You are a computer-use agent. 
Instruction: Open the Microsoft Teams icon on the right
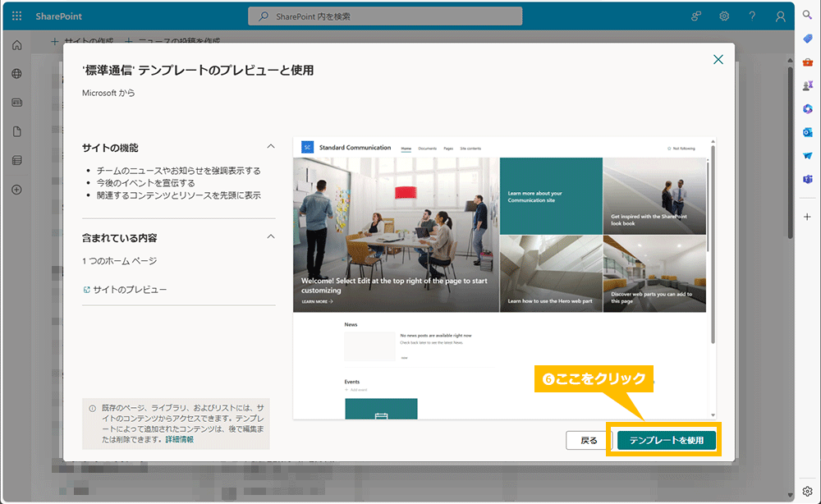coord(806,178)
